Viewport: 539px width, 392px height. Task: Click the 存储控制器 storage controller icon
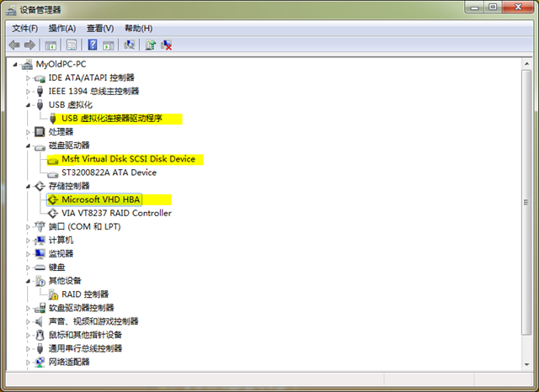pos(40,186)
